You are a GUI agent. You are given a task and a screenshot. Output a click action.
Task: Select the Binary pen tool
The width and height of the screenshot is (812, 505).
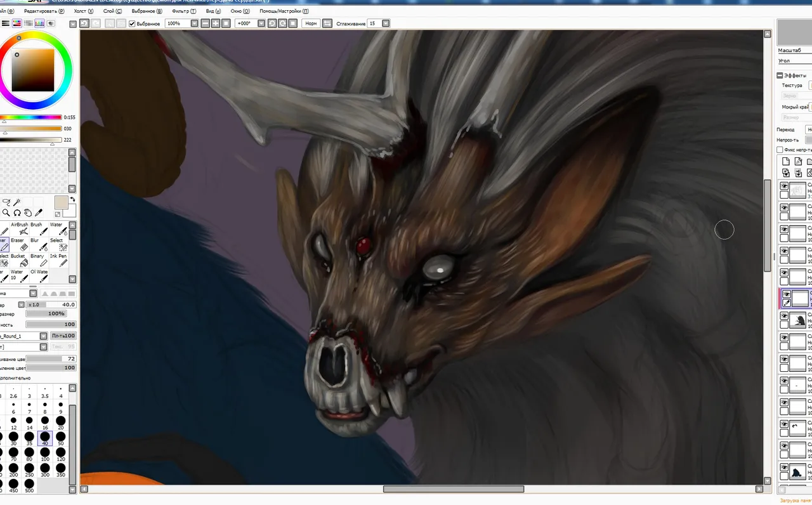tap(38, 260)
